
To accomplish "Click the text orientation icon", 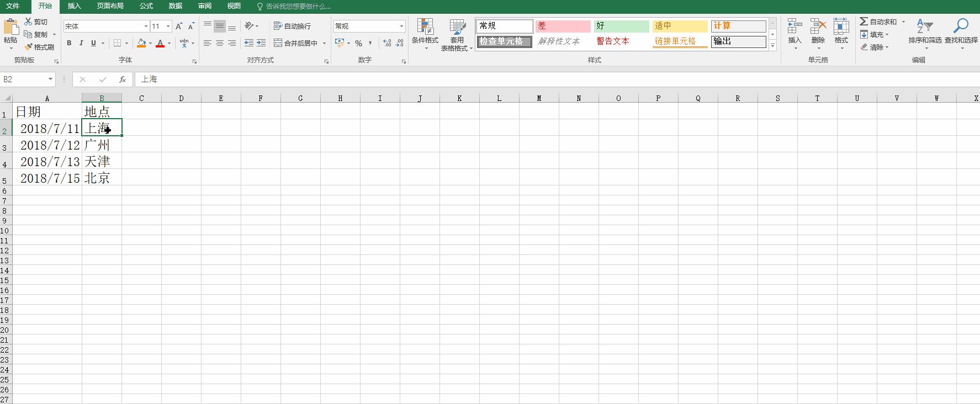I will [x=250, y=26].
